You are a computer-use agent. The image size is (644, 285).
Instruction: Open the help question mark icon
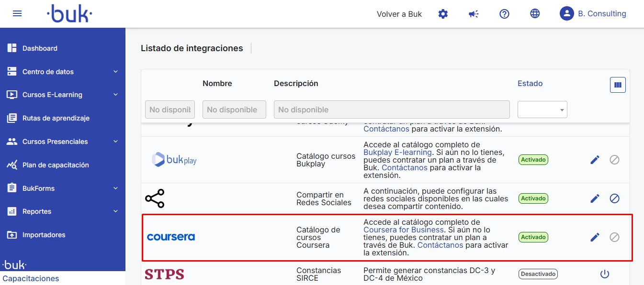(504, 14)
